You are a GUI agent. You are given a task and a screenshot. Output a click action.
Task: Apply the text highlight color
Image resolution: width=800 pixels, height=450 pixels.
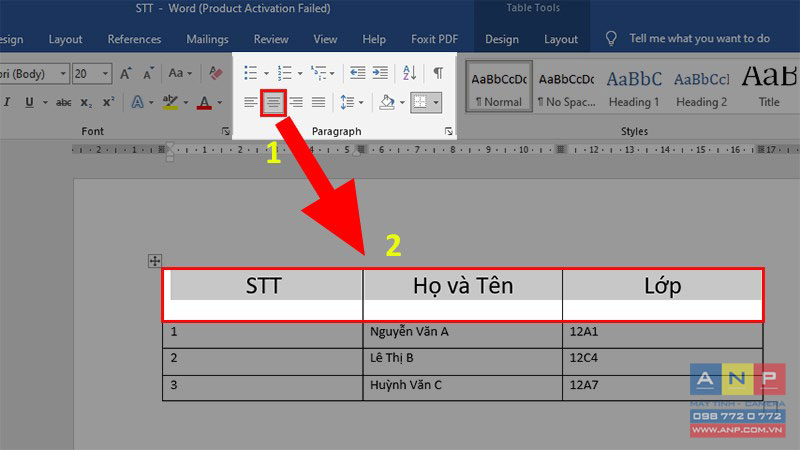pos(170,102)
